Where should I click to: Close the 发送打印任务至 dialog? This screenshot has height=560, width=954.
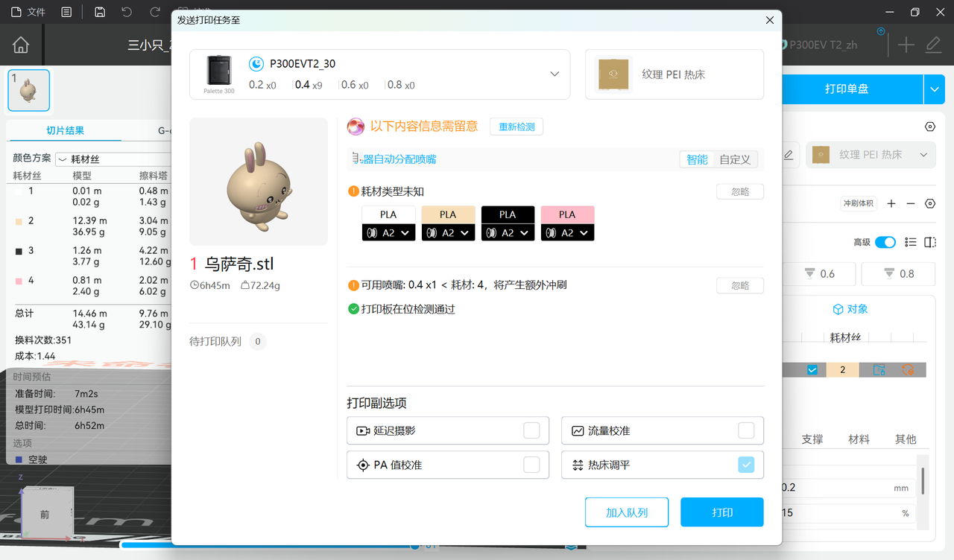[770, 20]
